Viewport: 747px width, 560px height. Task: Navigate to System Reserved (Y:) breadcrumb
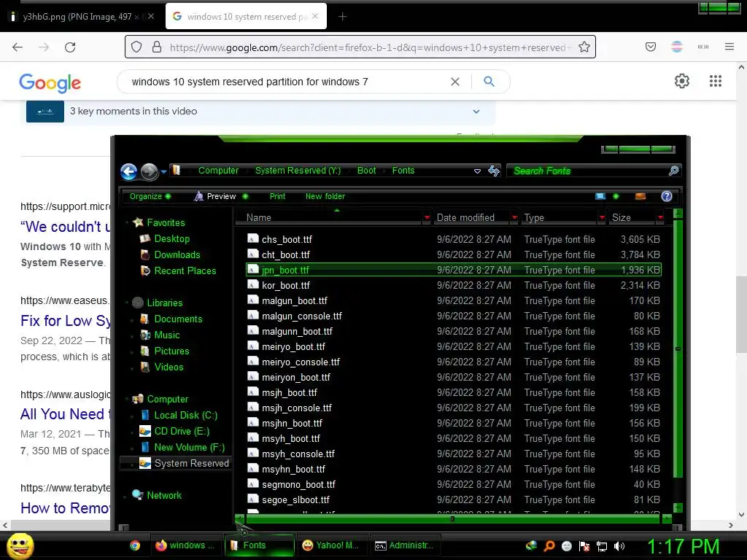pyautogui.click(x=298, y=171)
